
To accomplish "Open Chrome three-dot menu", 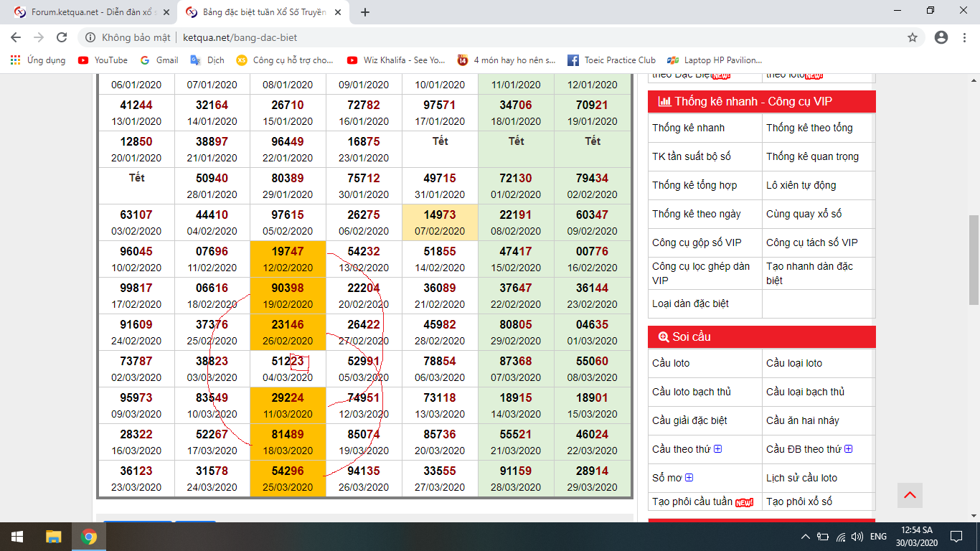I will click(x=966, y=37).
